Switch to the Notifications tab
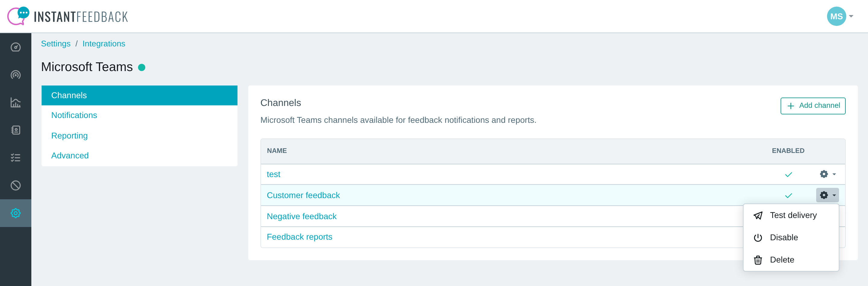Viewport: 868px width, 286px height. coord(140,115)
